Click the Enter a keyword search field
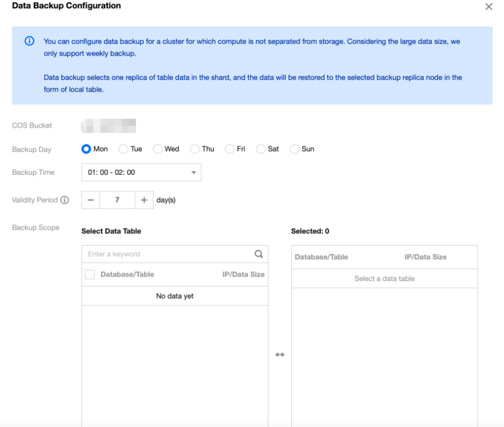504x427 pixels. 168,254
